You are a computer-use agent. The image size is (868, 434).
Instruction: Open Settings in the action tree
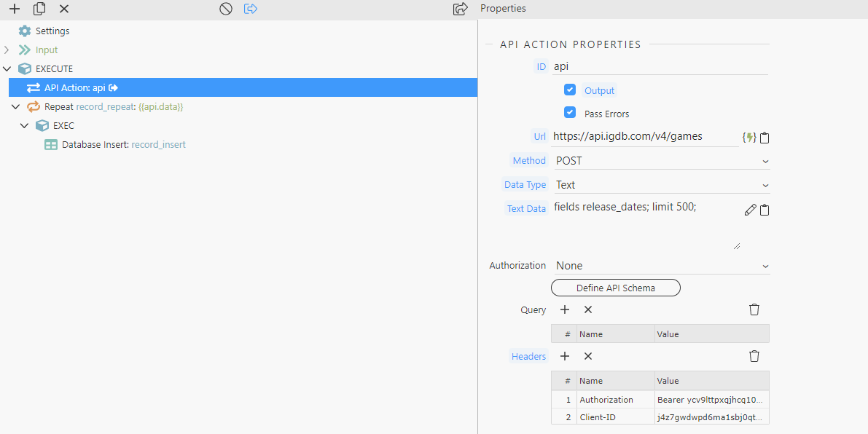click(x=52, y=31)
